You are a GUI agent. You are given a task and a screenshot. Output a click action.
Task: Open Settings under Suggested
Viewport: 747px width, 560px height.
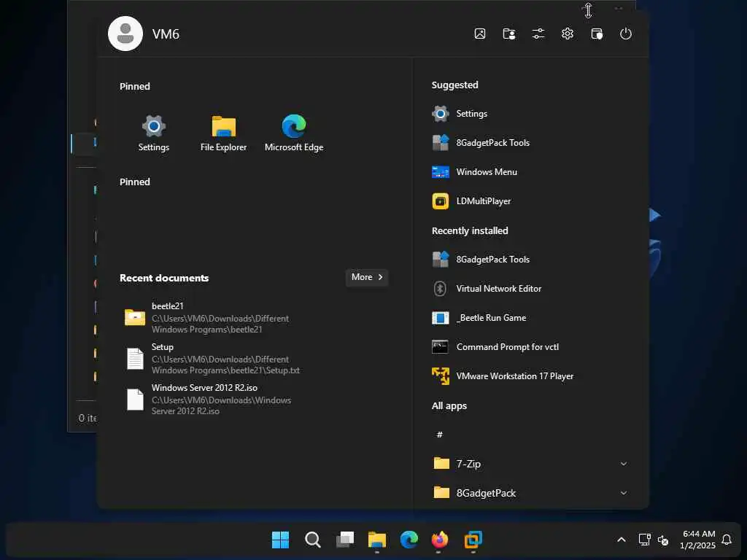(x=531, y=113)
